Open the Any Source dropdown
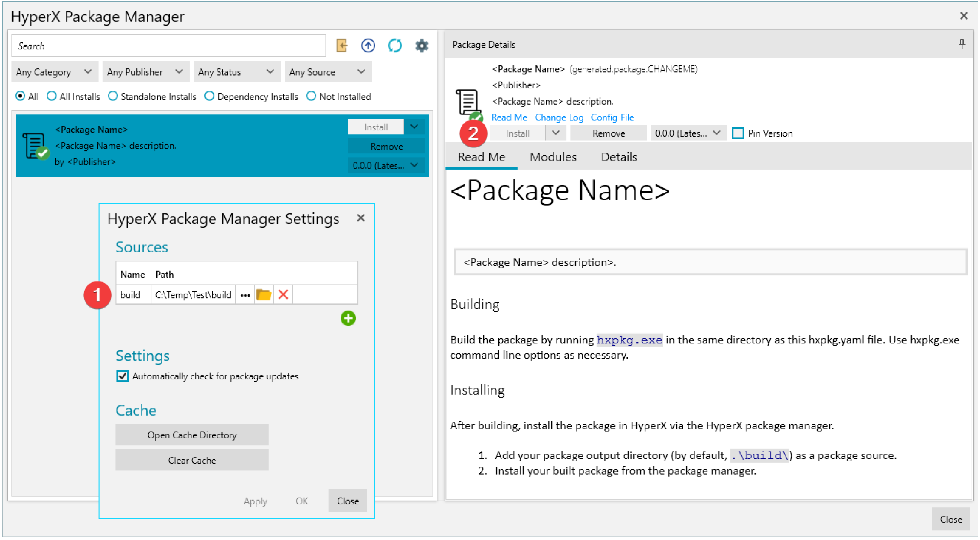980x540 pixels. tap(328, 72)
